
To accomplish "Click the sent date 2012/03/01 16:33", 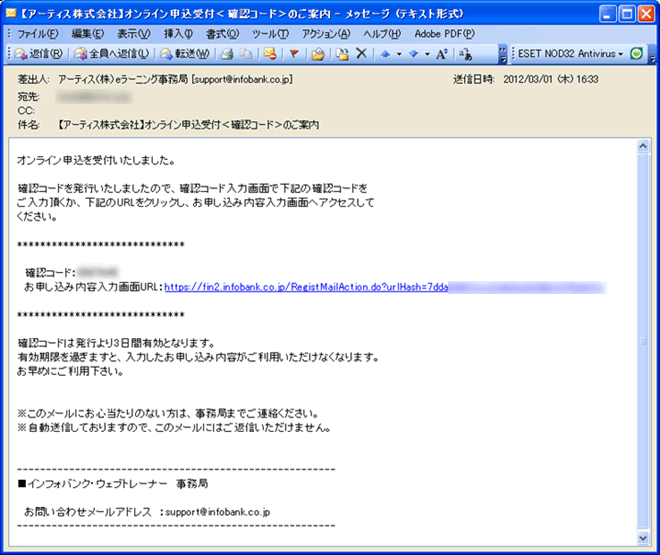I will click(x=551, y=79).
